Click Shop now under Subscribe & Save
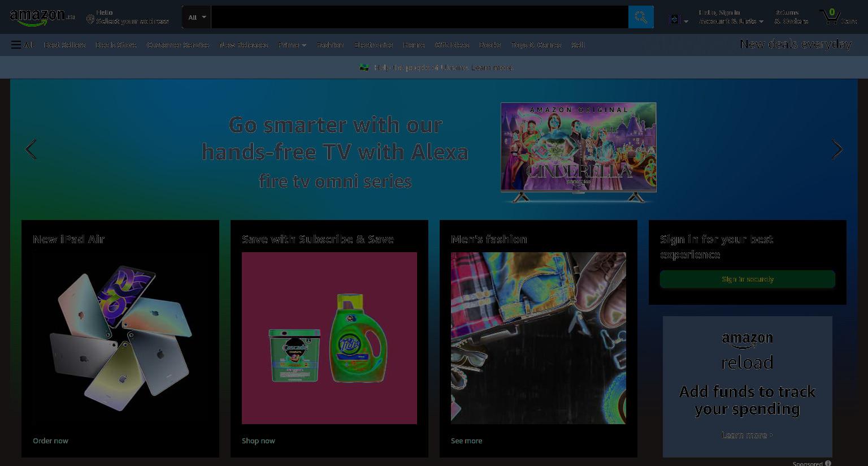The image size is (868, 466). pyautogui.click(x=258, y=441)
